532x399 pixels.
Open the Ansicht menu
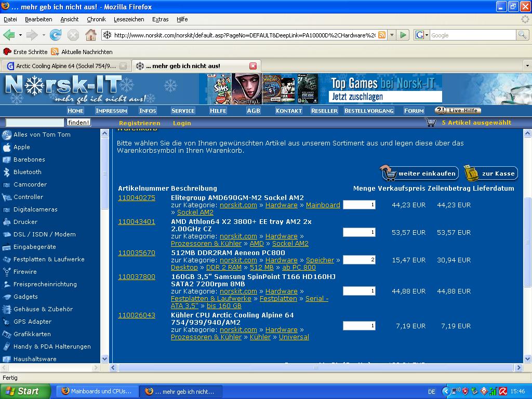[70, 19]
